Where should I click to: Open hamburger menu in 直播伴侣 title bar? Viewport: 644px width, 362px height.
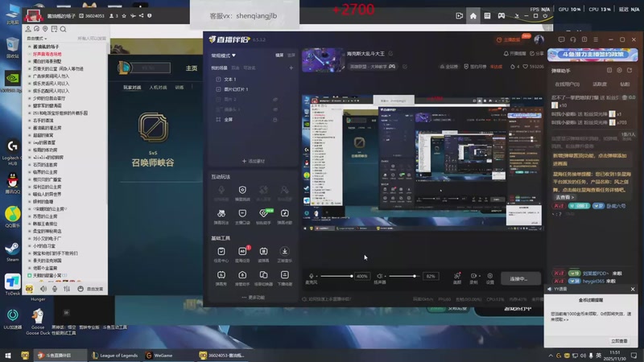(x=596, y=39)
